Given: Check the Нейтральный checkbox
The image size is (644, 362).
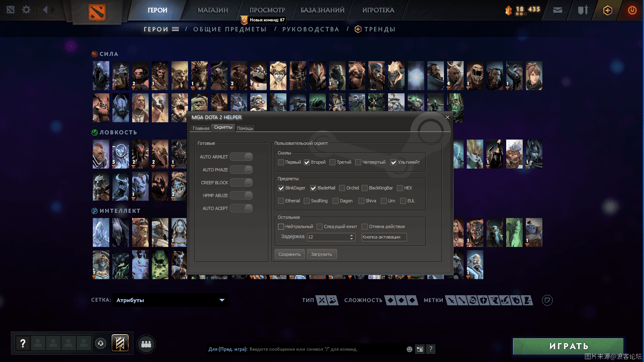Looking at the screenshot, I should click(281, 227).
